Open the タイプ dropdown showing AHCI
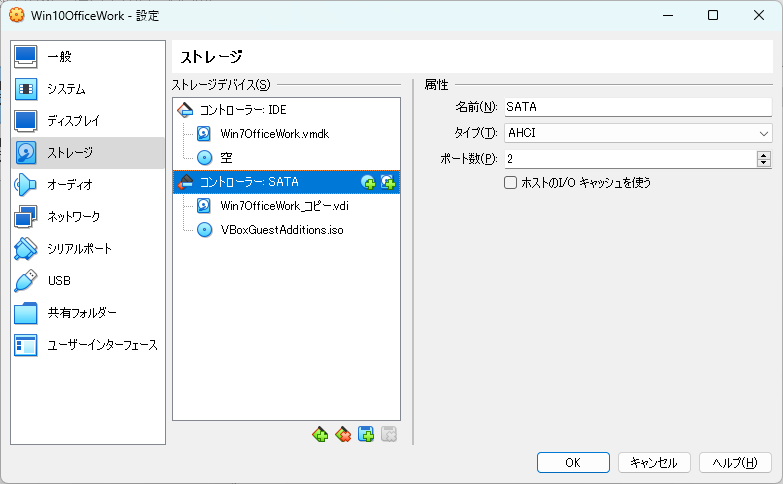Screen dimensions: 783x484 pos(638,133)
